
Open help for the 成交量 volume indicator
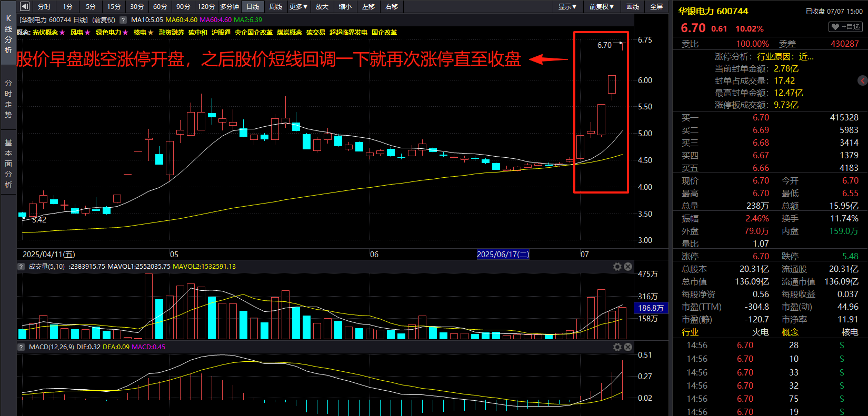point(22,267)
